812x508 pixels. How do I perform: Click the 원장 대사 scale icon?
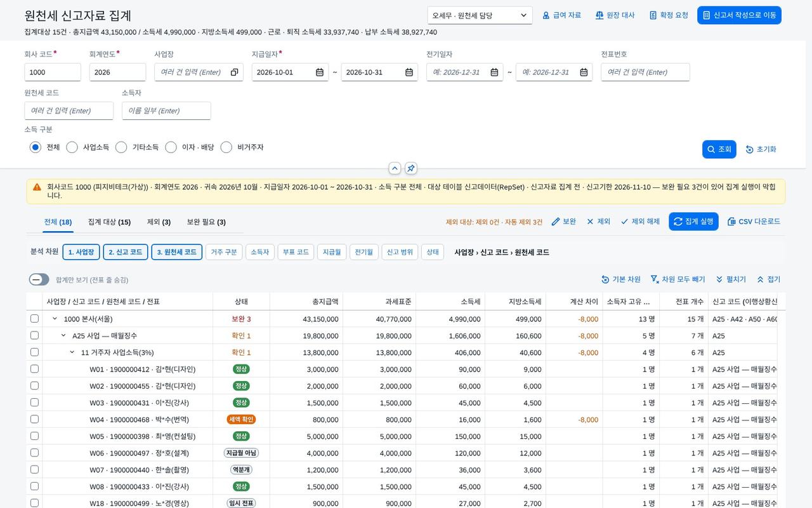click(599, 15)
